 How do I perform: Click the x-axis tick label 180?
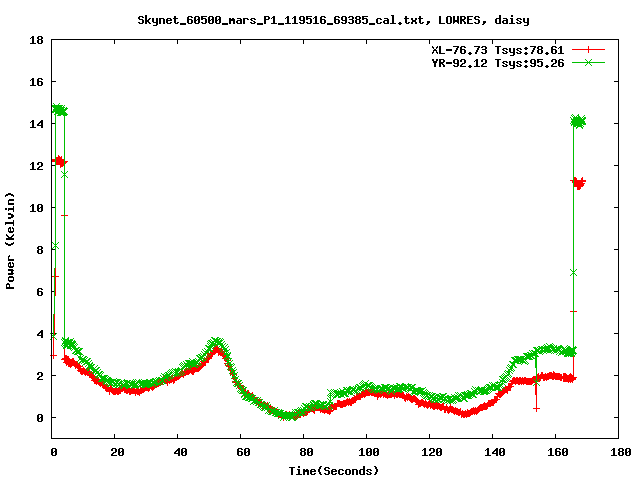click(x=620, y=452)
